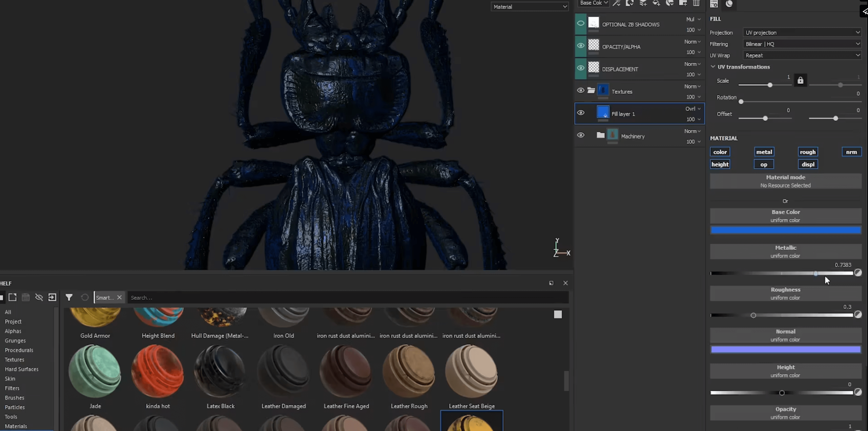Image resolution: width=868 pixels, height=431 pixels.
Task: Click the add folder icon in layers toolbar
Action: (x=683, y=3)
